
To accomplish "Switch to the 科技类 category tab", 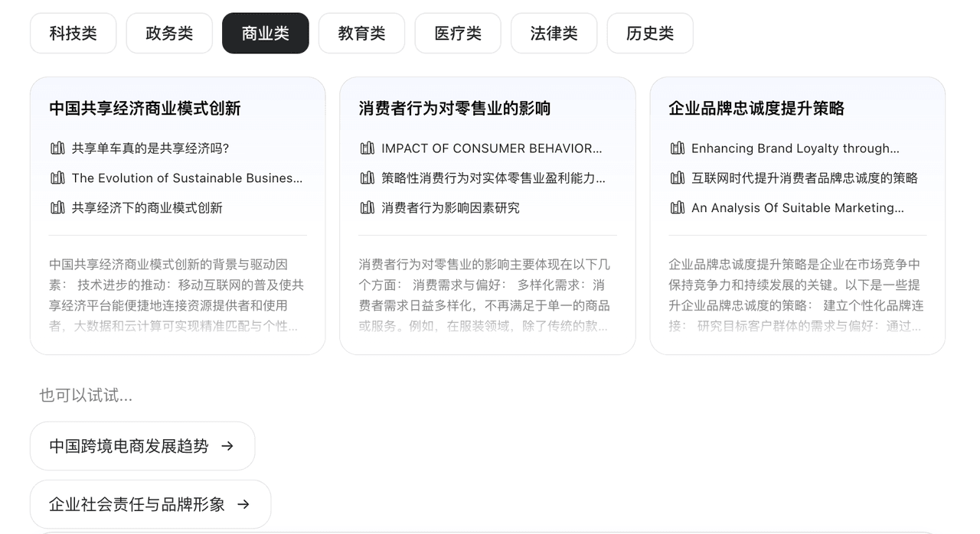I will point(73,34).
